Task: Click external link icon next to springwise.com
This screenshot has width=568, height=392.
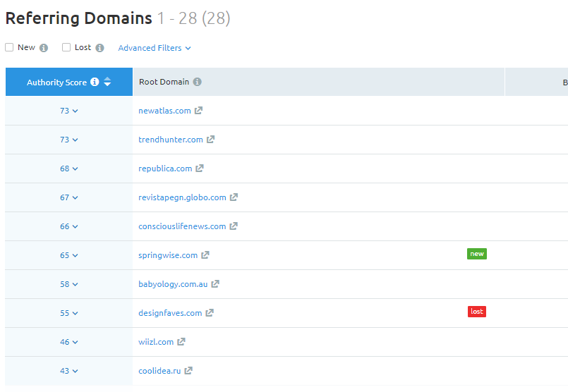Action: (x=205, y=255)
